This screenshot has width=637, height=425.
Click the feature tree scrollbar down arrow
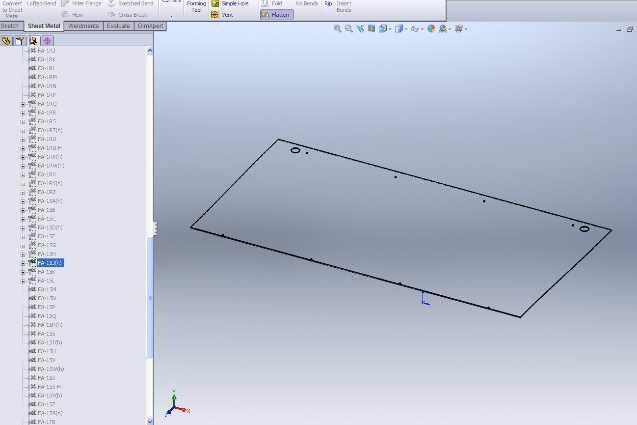(150, 421)
